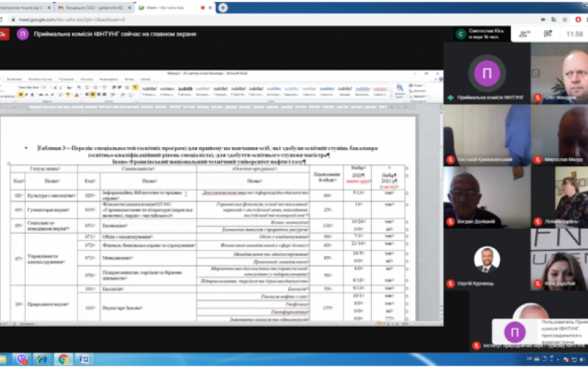Click the Менеджмент specialty cell in the table

(148, 258)
